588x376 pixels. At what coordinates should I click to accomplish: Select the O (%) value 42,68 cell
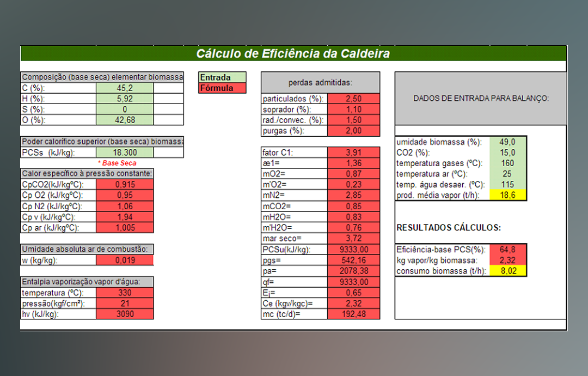tap(125, 120)
